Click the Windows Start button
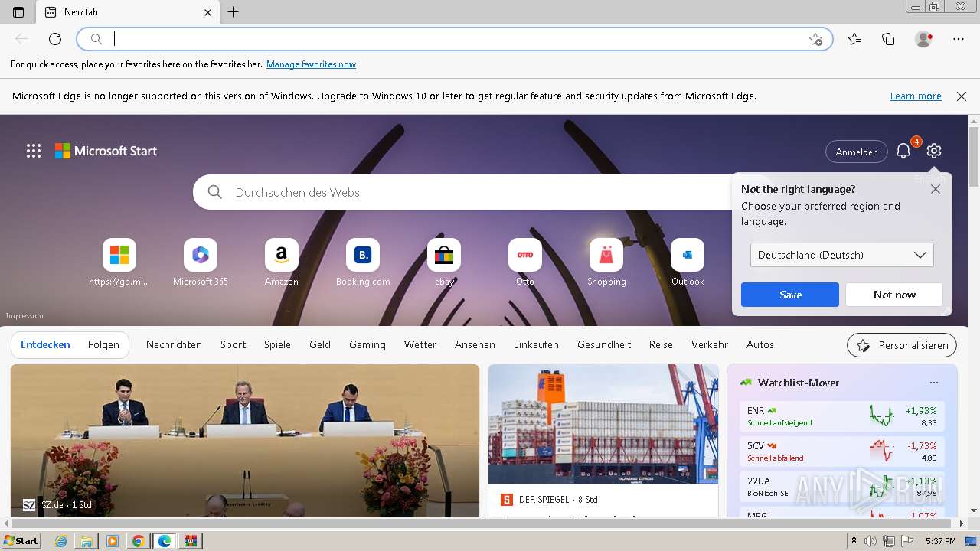This screenshot has width=980, height=551. (21, 541)
